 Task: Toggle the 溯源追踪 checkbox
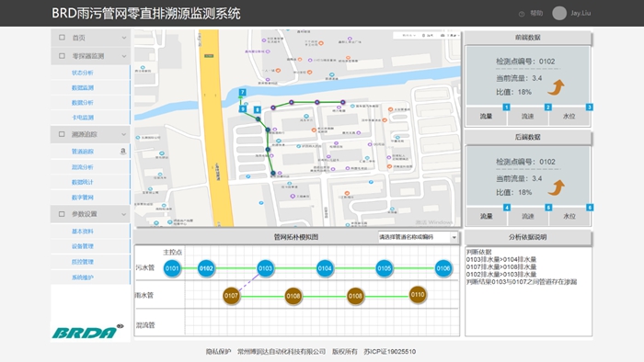(62, 134)
